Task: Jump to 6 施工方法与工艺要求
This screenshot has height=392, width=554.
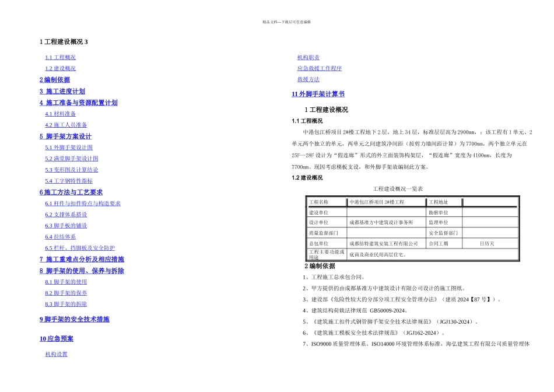Action: tap(71, 192)
